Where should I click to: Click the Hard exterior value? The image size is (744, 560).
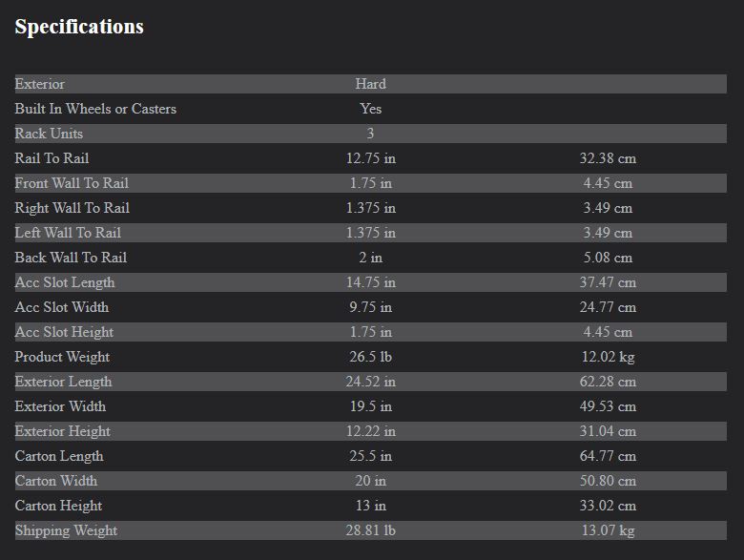pyautogui.click(x=371, y=84)
